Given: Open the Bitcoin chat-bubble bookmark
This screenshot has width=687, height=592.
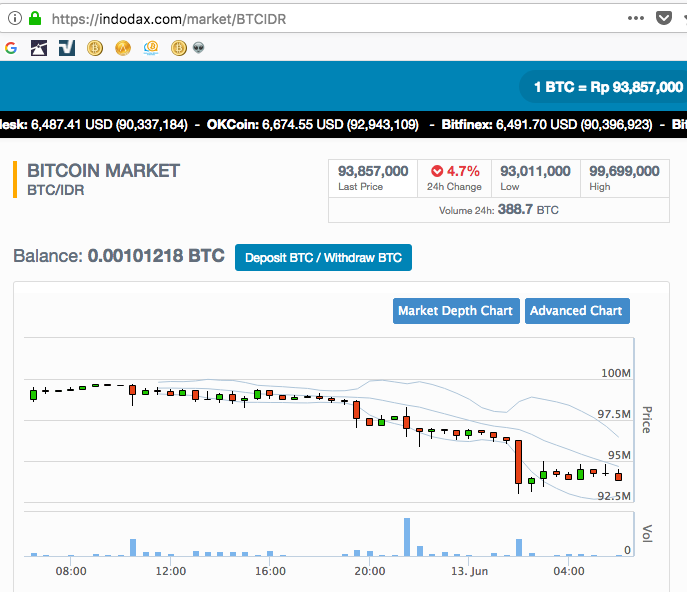Looking at the screenshot, I should tap(151, 48).
